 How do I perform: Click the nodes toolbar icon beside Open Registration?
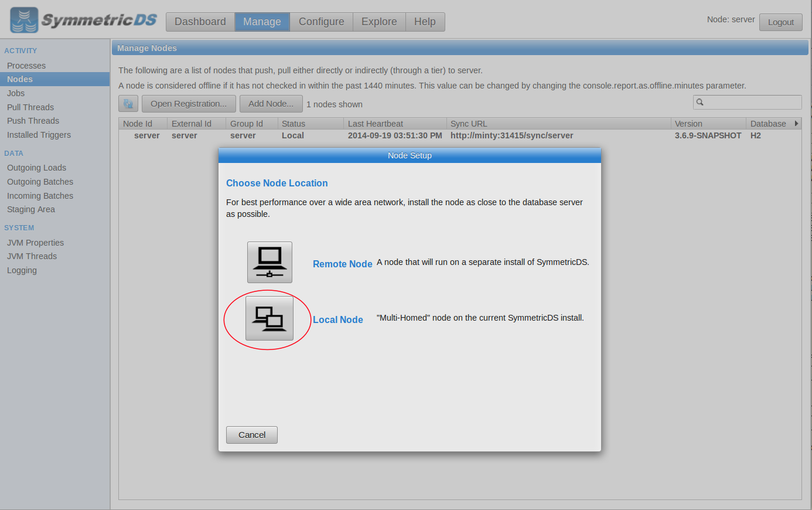128,104
